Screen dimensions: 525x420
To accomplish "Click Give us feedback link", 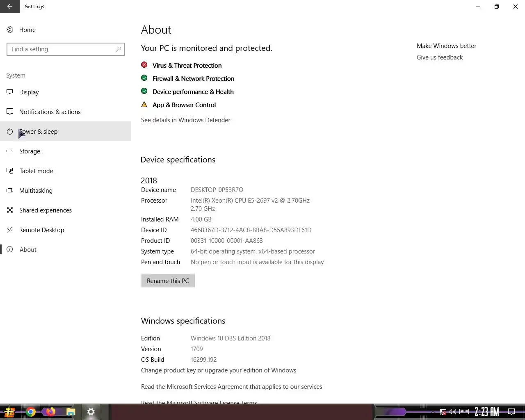I will tap(440, 57).
